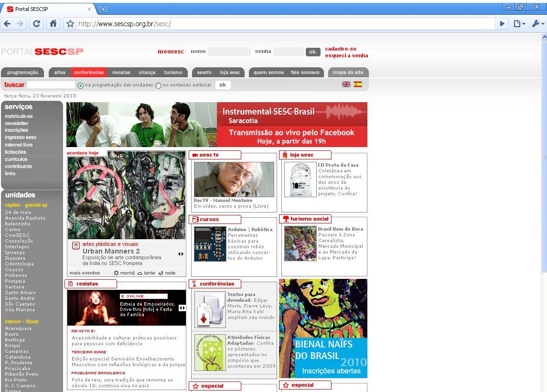Open the Brasil Bom de Boca market thumbnail
The height and width of the screenshot is (392, 547).
coord(300,244)
